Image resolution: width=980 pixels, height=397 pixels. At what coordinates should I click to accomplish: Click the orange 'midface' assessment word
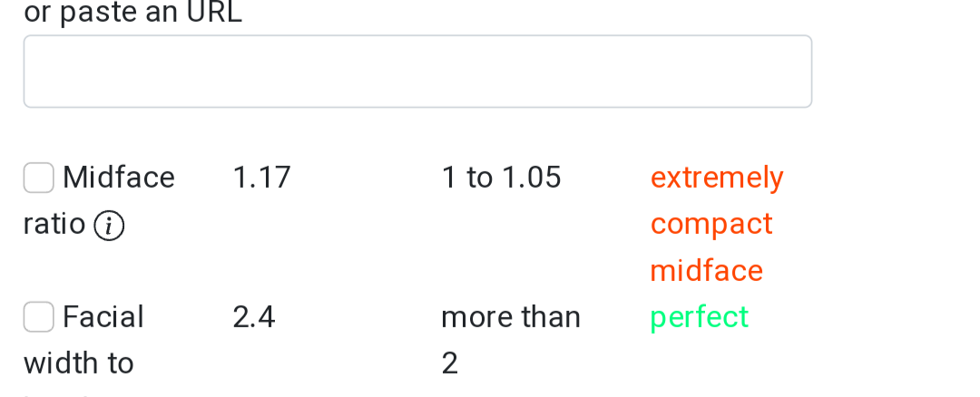(x=707, y=270)
